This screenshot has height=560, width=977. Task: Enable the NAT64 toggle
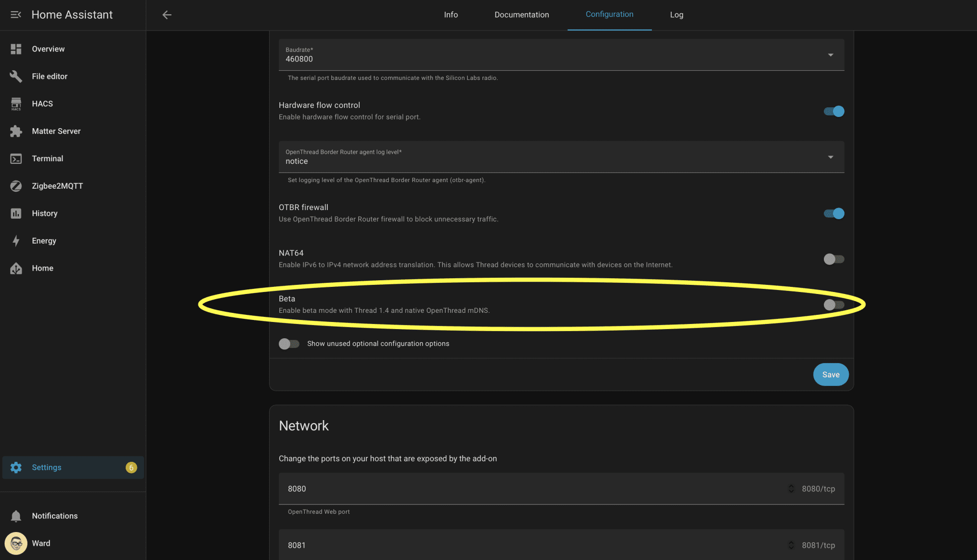(x=834, y=259)
